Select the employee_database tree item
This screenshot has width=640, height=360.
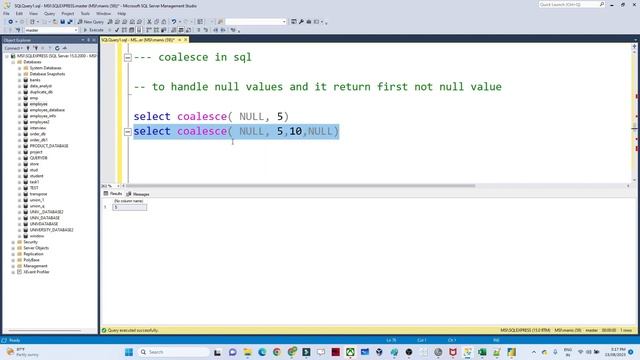[47, 110]
